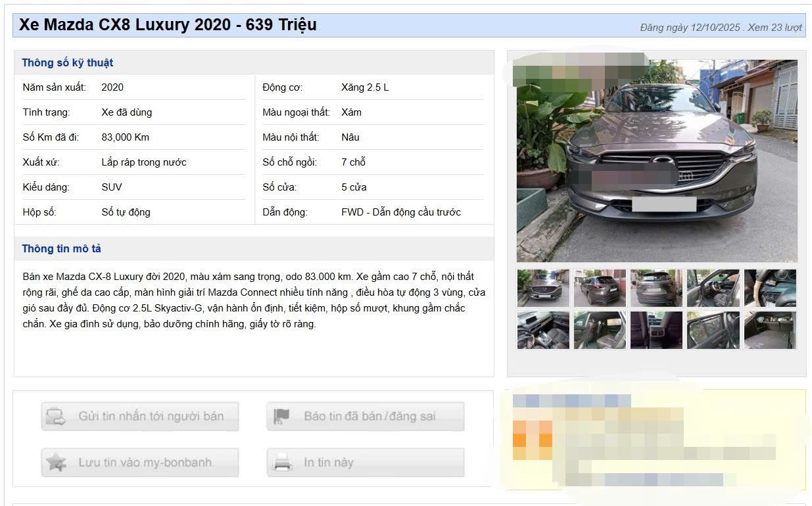Image resolution: width=812 pixels, height=506 pixels.
Task: Click the printer icon to print listing
Action: coord(282,463)
